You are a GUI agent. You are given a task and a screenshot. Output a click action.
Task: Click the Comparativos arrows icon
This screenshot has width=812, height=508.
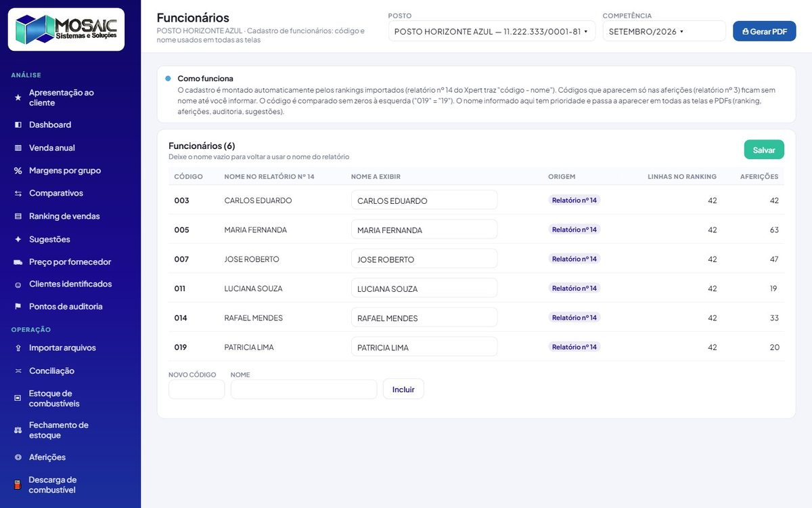18,194
